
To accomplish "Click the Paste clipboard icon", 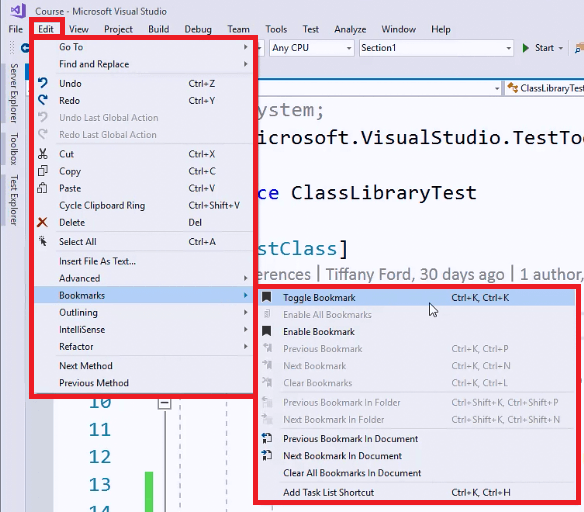I will tap(42, 188).
